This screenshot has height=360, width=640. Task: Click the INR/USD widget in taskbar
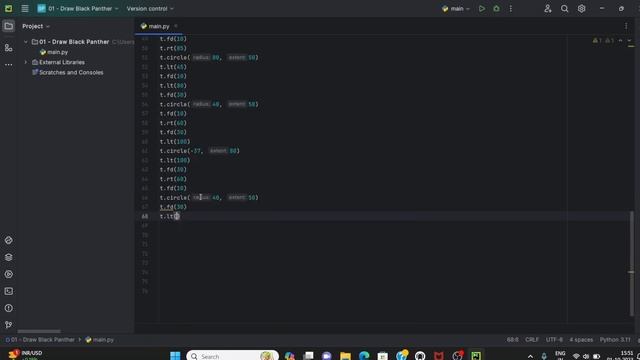click(x=25, y=355)
